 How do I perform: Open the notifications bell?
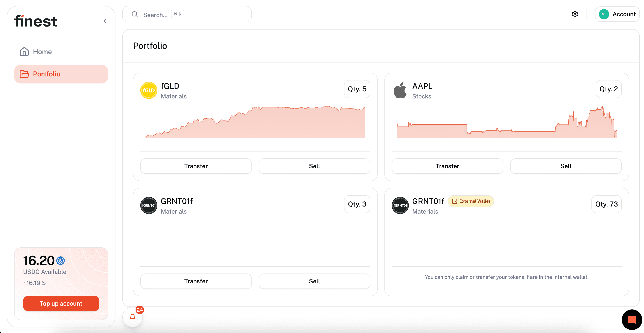coord(133,317)
